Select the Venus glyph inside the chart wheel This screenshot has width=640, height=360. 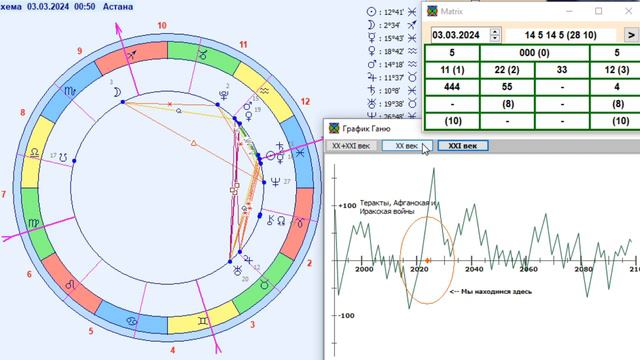click(249, 117)
